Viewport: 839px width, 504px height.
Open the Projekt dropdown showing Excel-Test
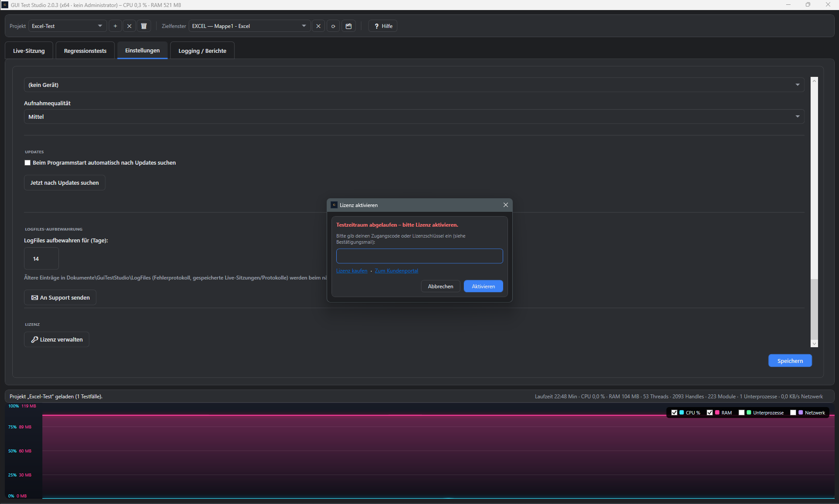point(68,26)
